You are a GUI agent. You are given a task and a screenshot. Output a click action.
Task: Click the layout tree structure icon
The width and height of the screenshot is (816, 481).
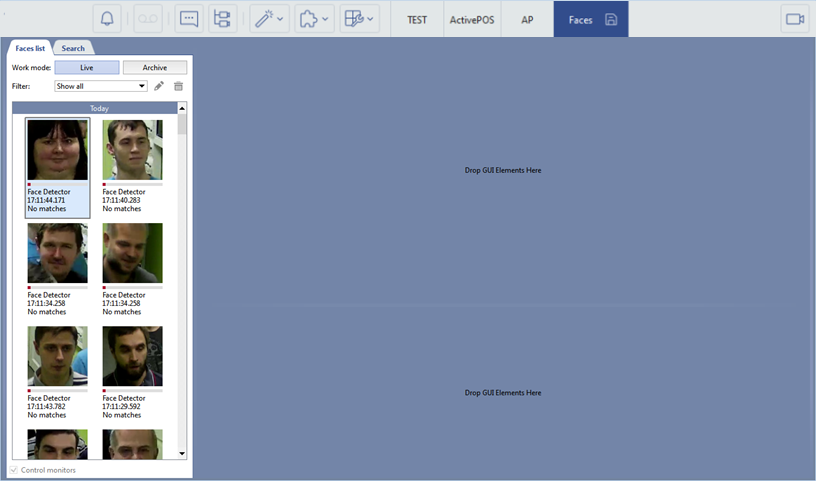(x=222, y=19)
